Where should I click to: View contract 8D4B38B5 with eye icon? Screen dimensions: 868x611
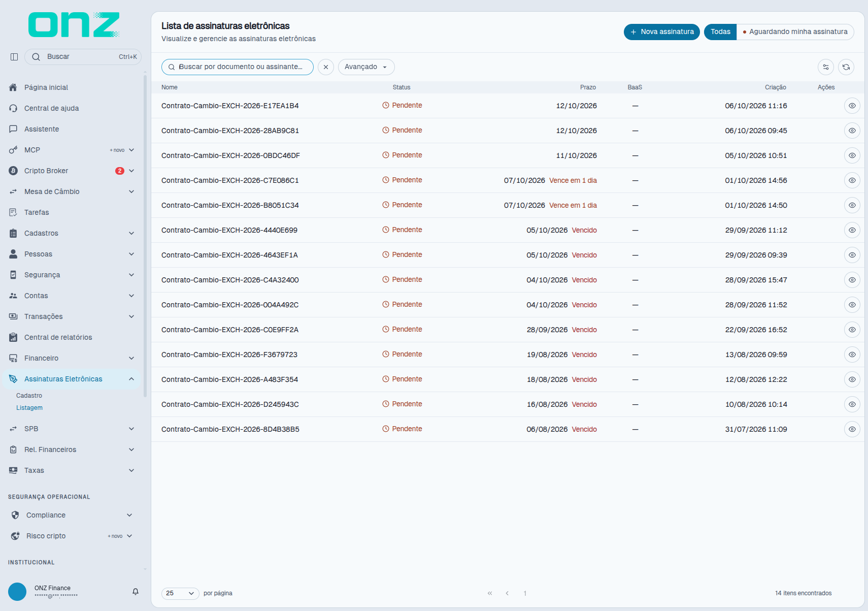pos(852,429)
